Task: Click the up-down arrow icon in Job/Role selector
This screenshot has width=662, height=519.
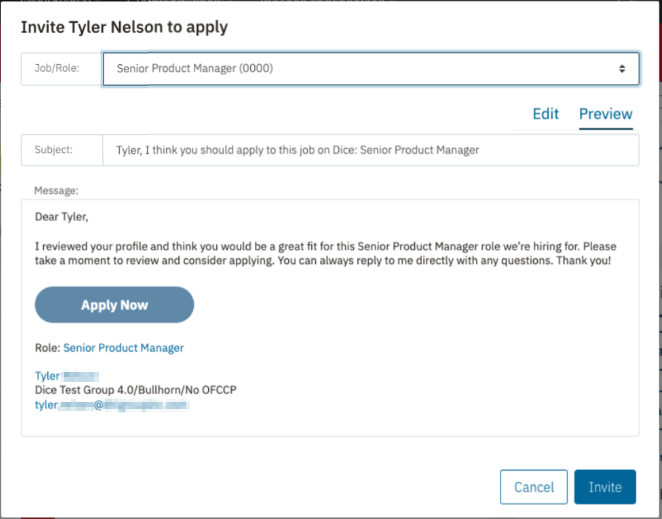Action: click(x=622, y=68)
